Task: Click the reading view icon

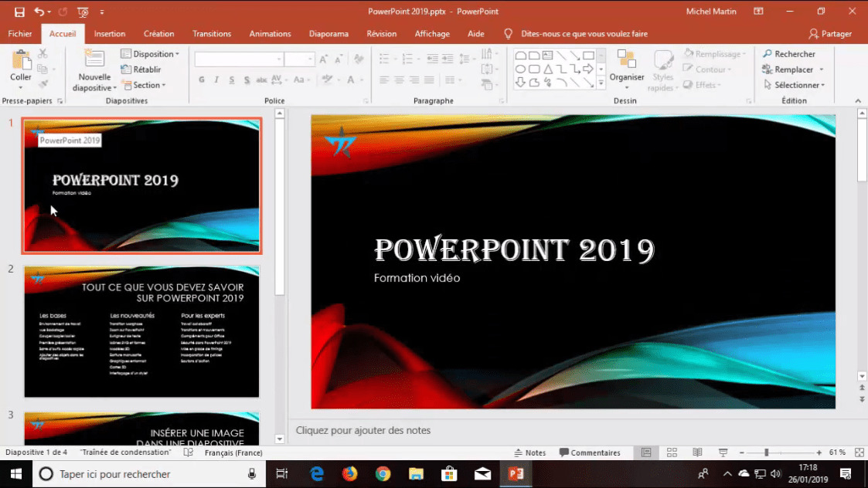Action: [x=697, y=452]
